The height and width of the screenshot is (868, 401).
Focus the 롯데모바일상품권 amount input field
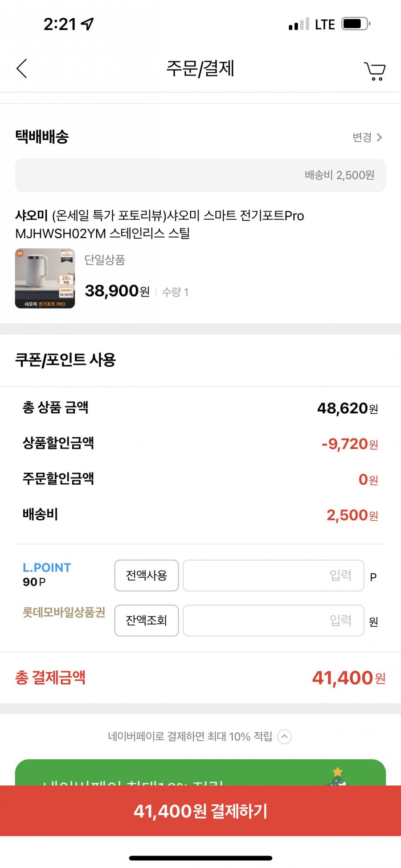pos(274,620)
